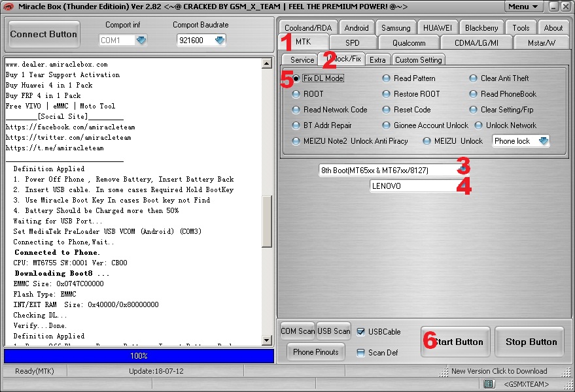
Task: Click the https://t.me/amiracleteam log line
Action: [x=55, y=148]
